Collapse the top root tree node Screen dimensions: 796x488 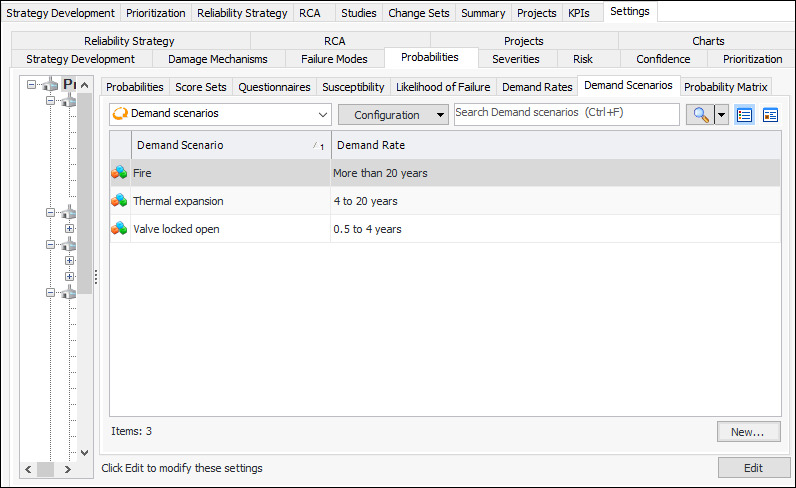pyautogui.click(x=32, y=86)
